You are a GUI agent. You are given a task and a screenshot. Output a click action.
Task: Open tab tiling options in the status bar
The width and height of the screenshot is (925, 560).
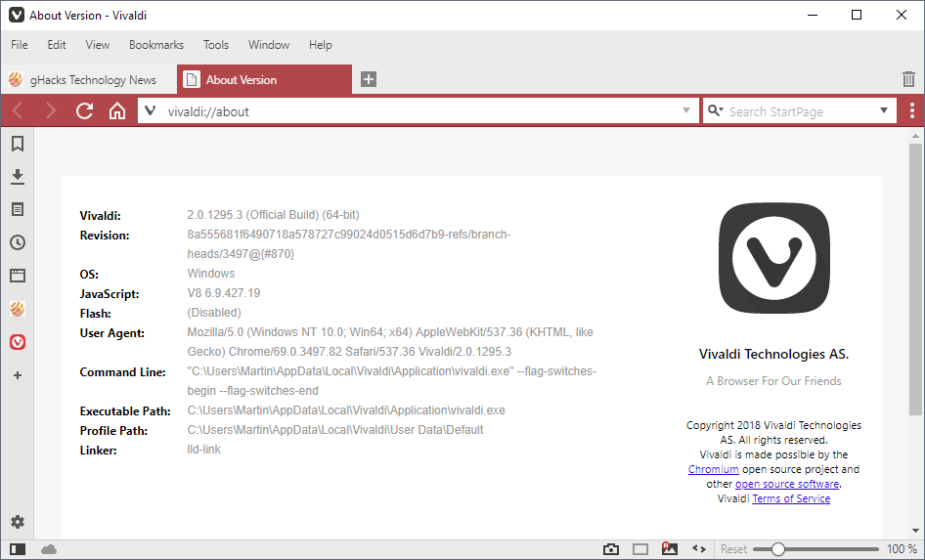[640, 549]
